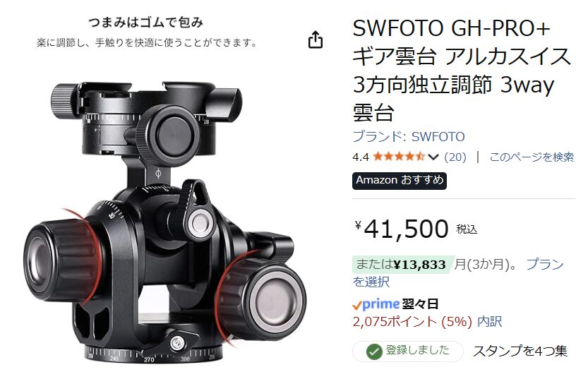Expand the rating breakdown chevron

click(433, 157)
